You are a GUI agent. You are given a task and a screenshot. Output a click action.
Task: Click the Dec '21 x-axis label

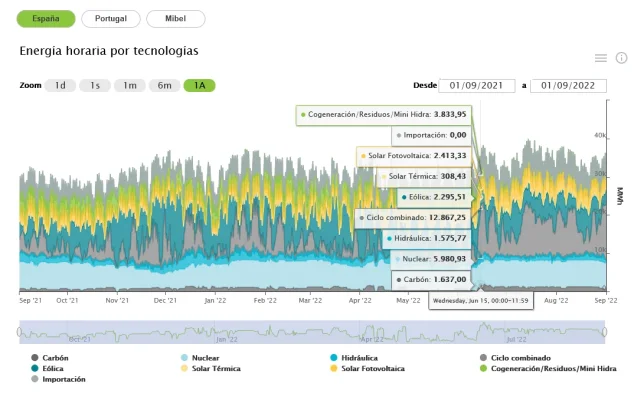[x=165, y=301]
